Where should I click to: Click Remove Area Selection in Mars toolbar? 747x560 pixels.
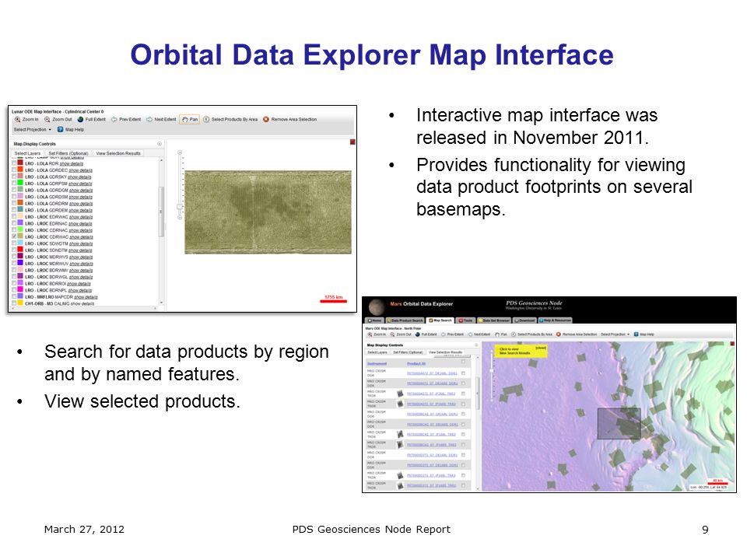coord(577,334)
